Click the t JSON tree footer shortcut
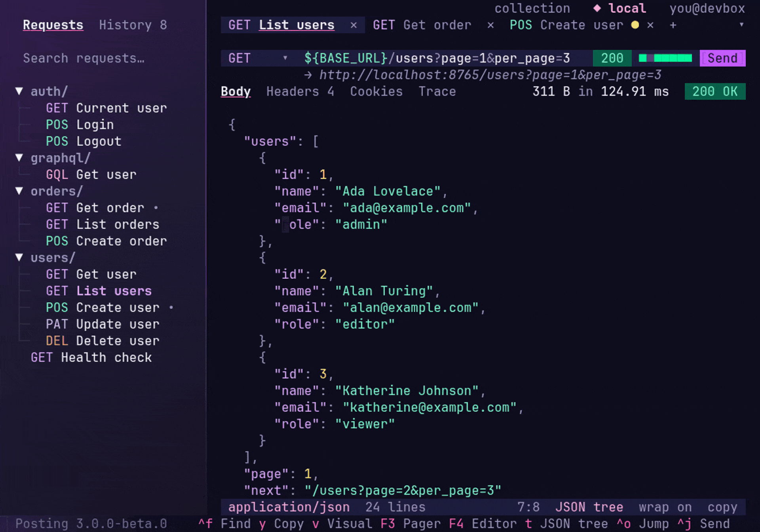Image resolution: width=760 pixels, height=532 pixels. tap(566, 524)
